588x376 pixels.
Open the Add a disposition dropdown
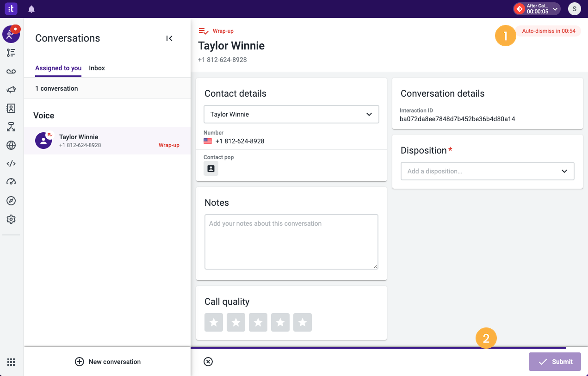click(x=488, y=171)
